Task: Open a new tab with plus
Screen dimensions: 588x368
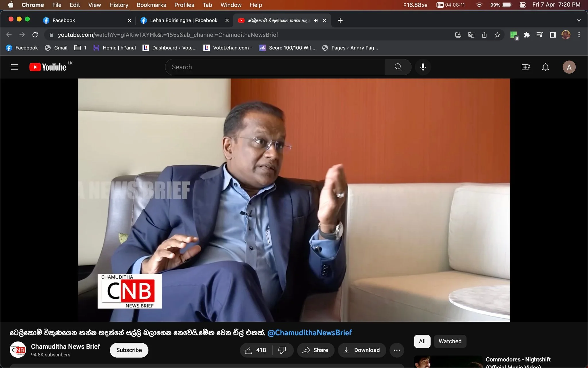Action: click(340, 20)
